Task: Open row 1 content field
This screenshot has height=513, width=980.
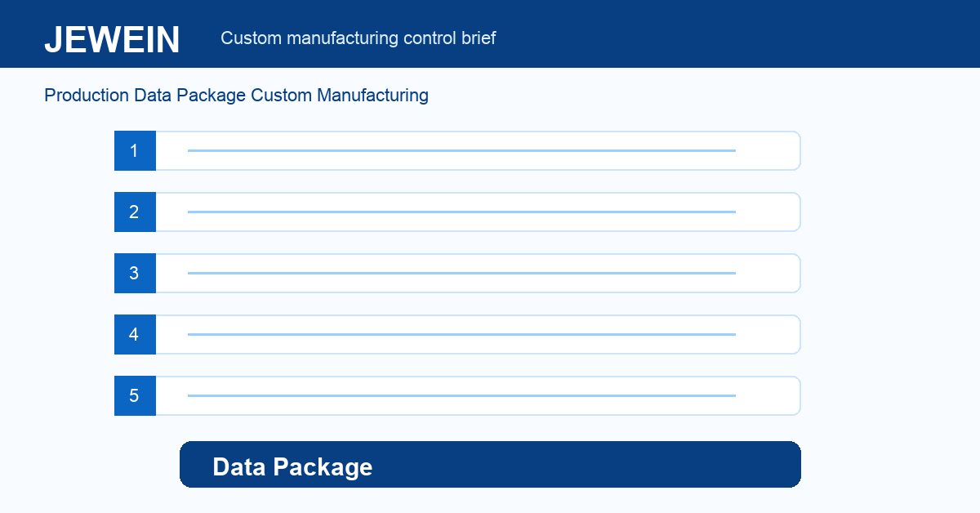Action: [x=478, y=151]
